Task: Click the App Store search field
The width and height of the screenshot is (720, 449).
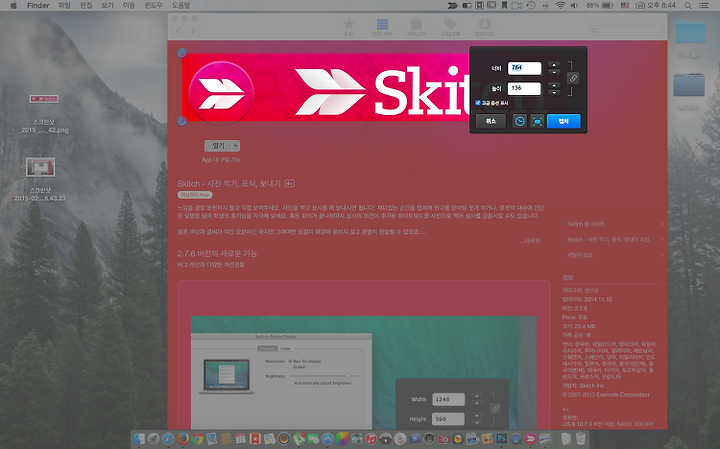Action: pos(626,31)
